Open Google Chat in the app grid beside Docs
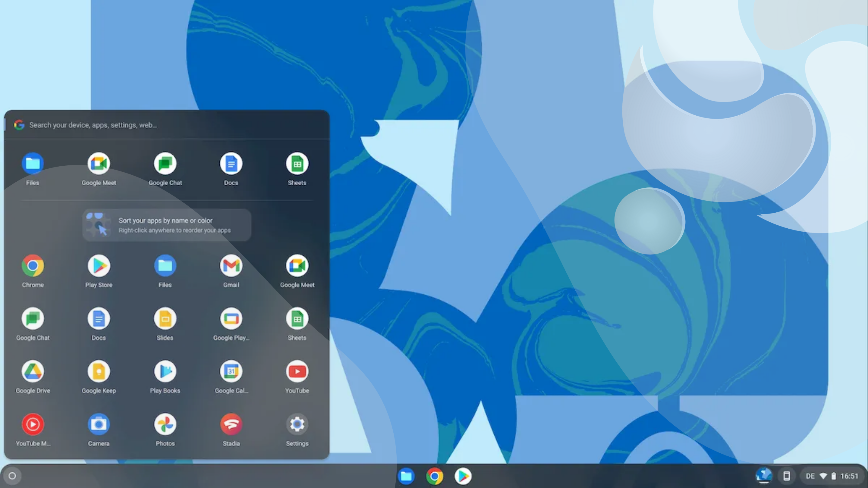The width and height of the screenshot is (868, 488). [x=33, y=319]
